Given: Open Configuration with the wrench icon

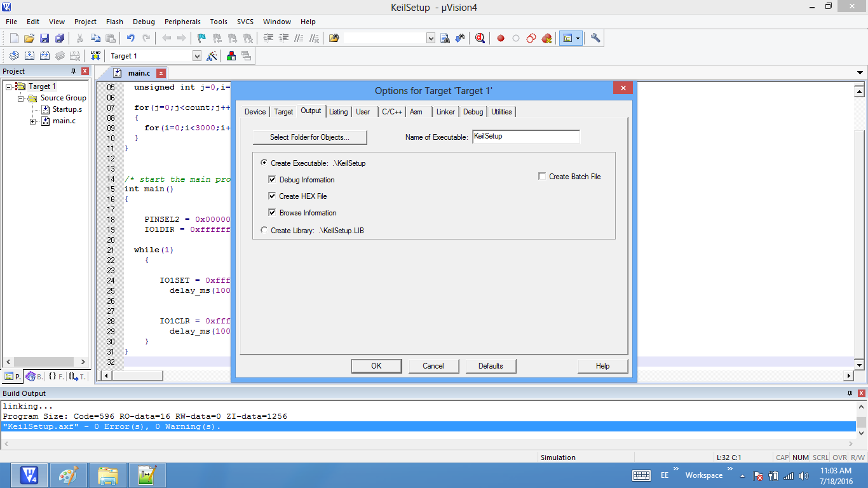Looking at the screenshot, I should coord(595,38).
